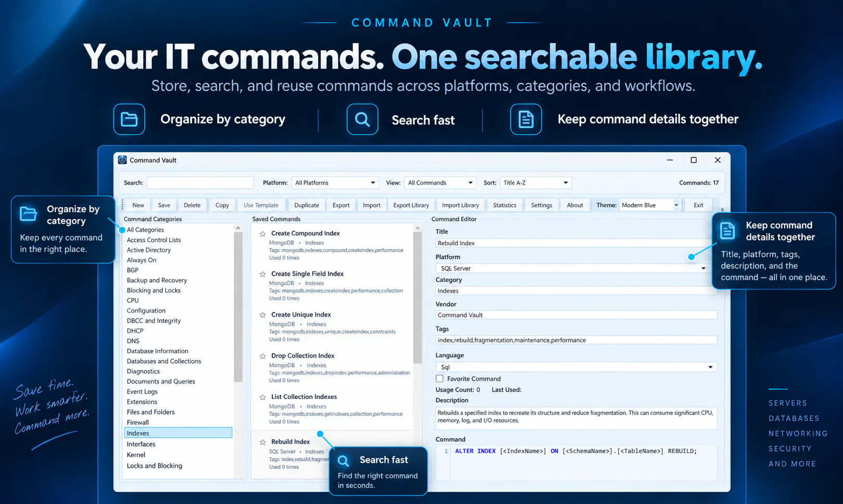This screenshot has width=843, height=504.
Task: Open the Platform filter dropdown
Action: [334, 183]
